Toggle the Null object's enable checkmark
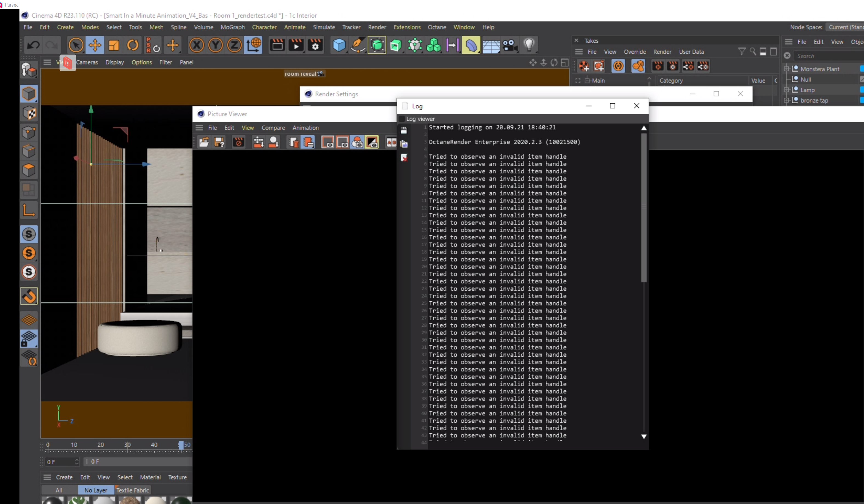This screenshot has height=504, width=864. click(x=861, y=79)
